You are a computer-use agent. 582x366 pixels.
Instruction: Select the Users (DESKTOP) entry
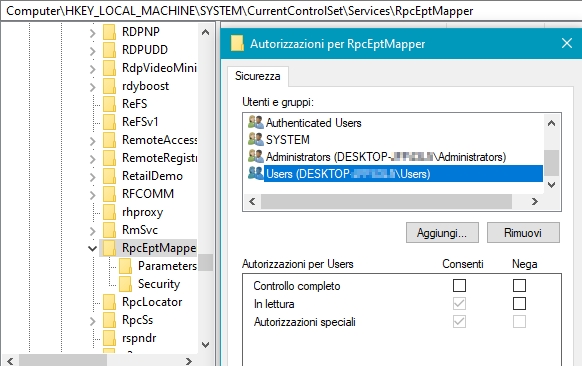tap(403, 174)
